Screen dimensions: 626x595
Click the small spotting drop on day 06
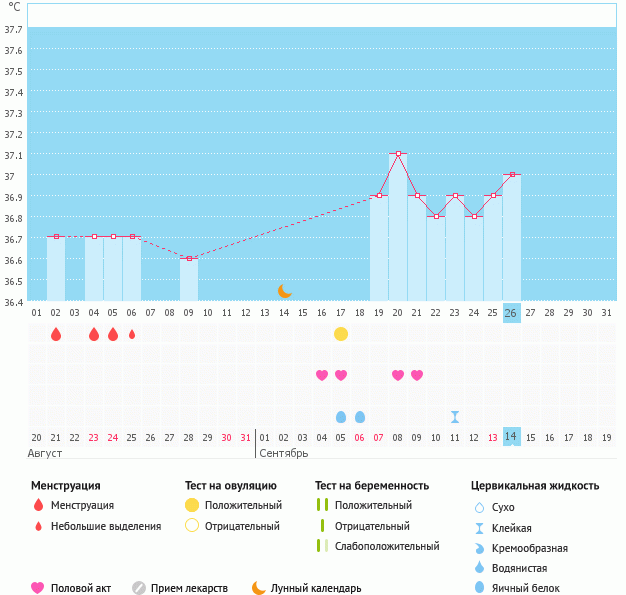(132, 334)
